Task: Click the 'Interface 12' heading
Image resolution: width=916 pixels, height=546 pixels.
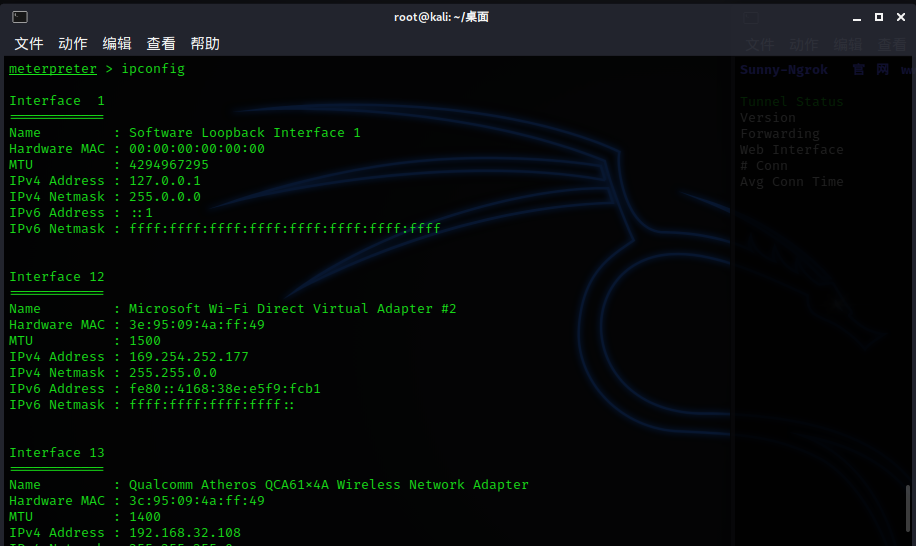Action: (x=57, y=277)
